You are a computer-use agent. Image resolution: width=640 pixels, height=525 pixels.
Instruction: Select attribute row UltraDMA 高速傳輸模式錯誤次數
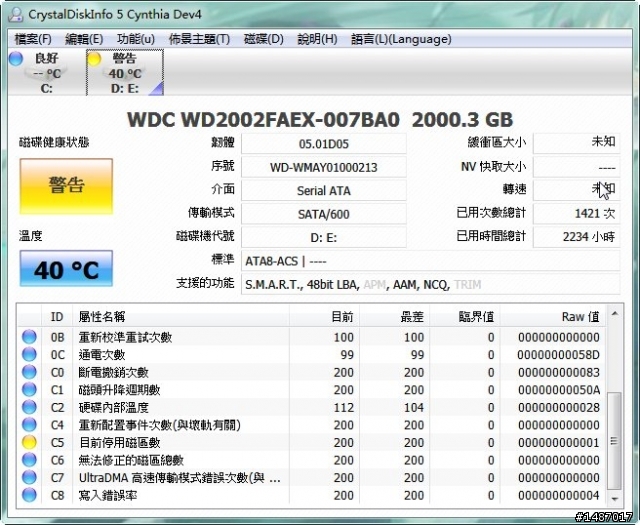click(312, 478)
